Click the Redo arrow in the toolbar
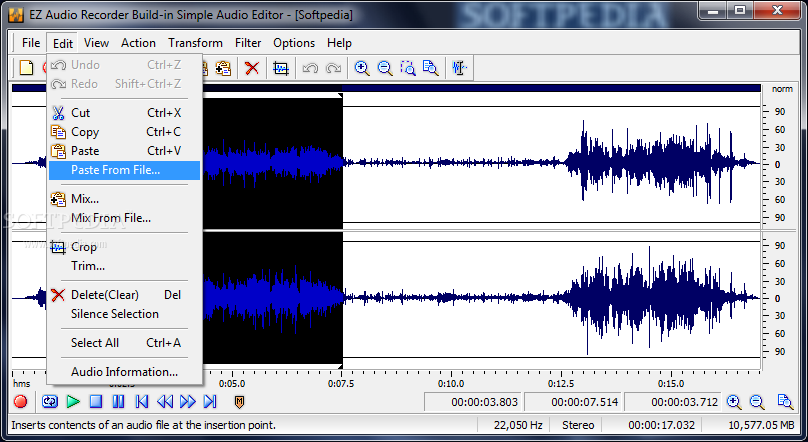The image size is (808, 442). point(333,67)
